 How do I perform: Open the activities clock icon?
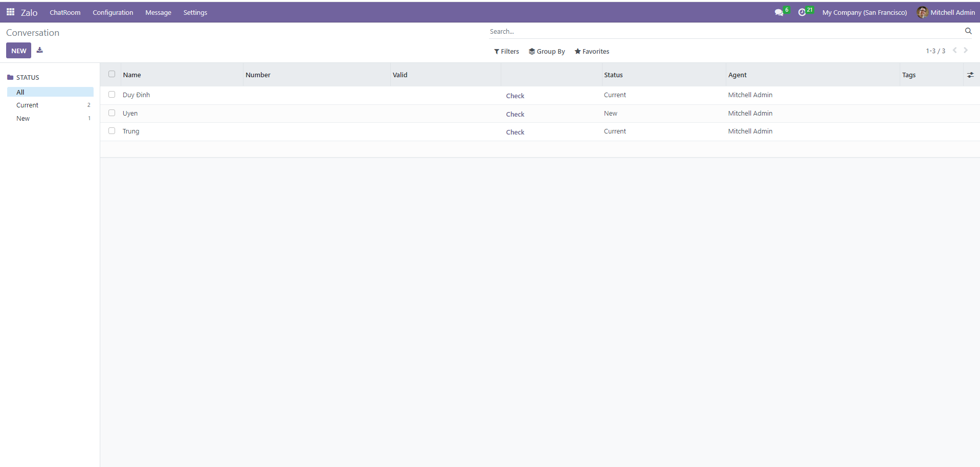[802, 12]
